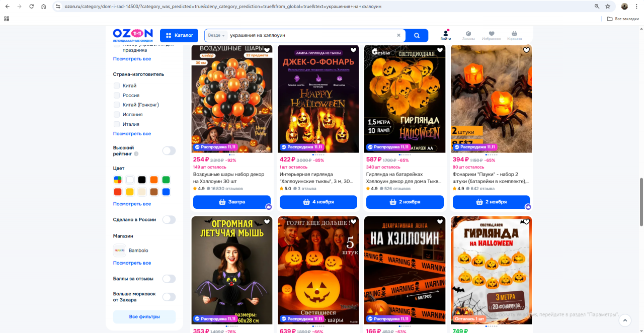Toggle Сделано в России switch

[x=169, y=220]
